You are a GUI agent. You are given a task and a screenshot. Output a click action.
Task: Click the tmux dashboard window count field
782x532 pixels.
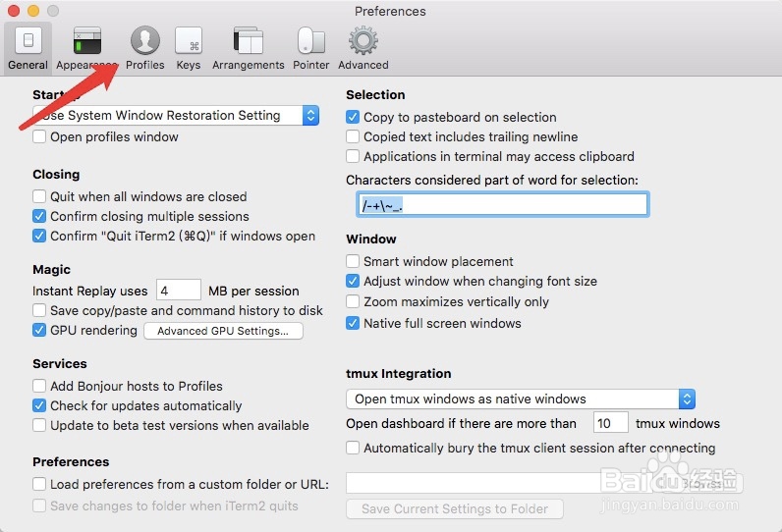click(x=610, y=423)
